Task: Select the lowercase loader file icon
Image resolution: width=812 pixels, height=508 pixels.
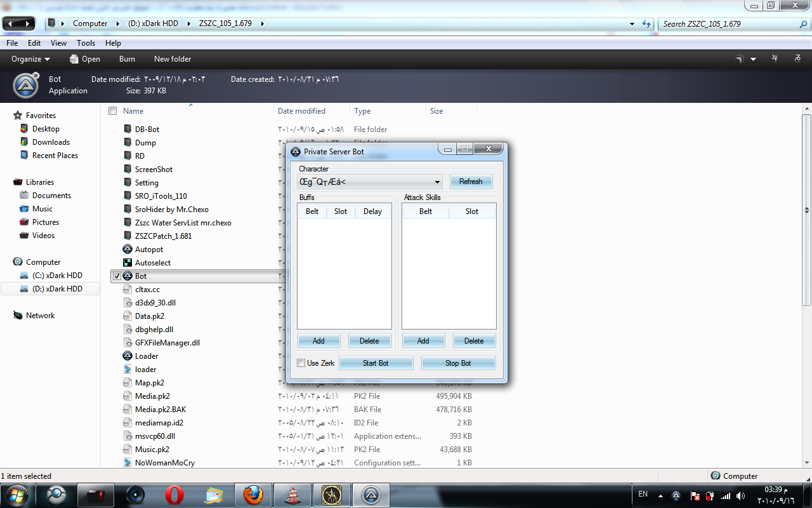Action: [x=128, y=370]
